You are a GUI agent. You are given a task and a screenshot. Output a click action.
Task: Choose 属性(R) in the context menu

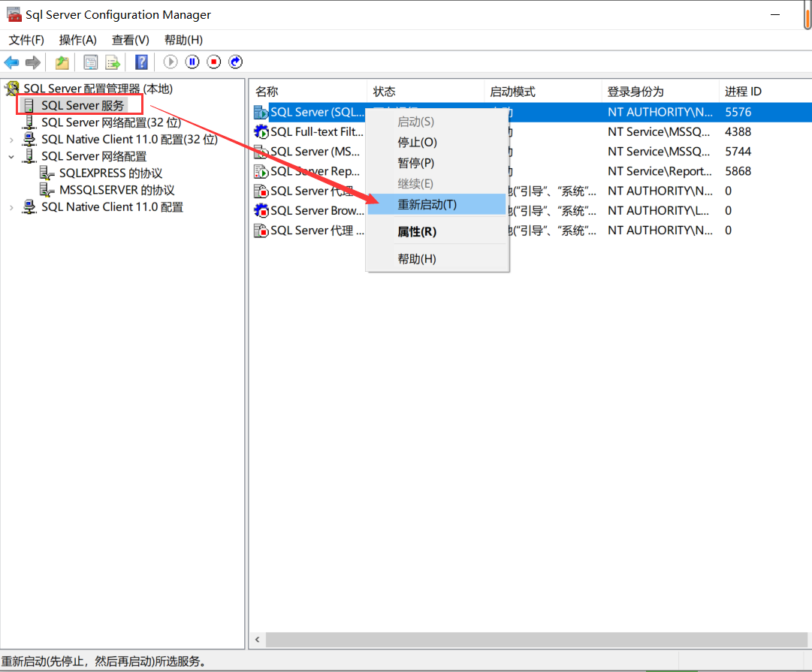click(436, 231)
